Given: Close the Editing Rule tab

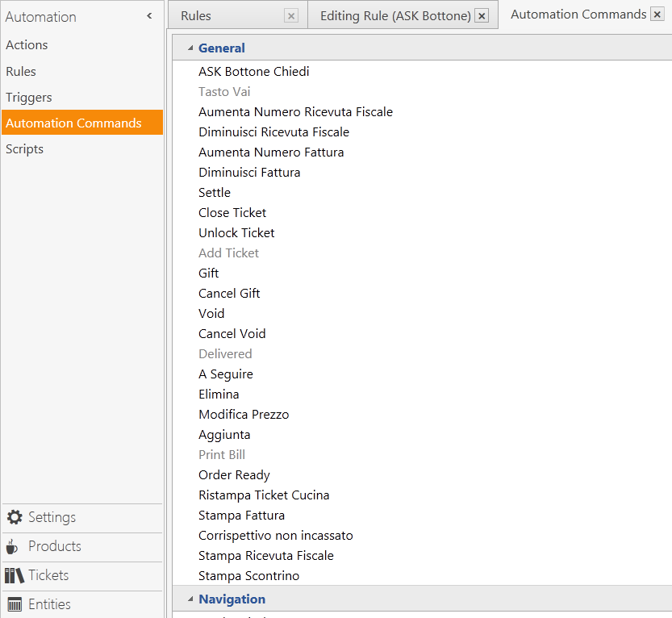Looking at the screenshot, I should [x=482, y=15].
